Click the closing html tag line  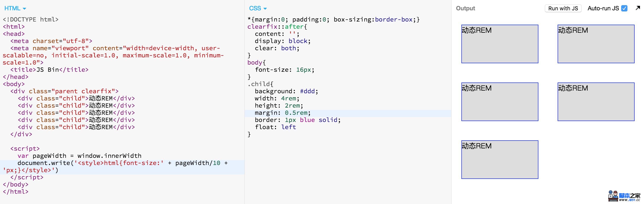15,192
